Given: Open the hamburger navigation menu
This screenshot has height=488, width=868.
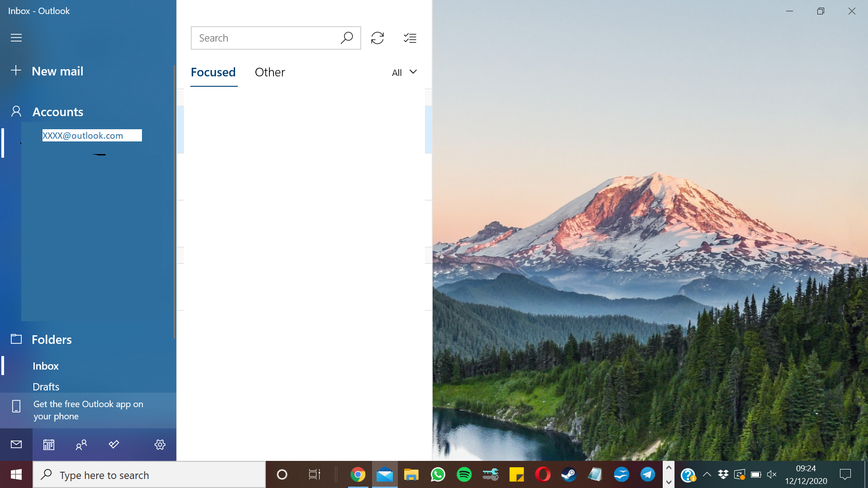Looking at the screenshot, I should pos(16,38).
